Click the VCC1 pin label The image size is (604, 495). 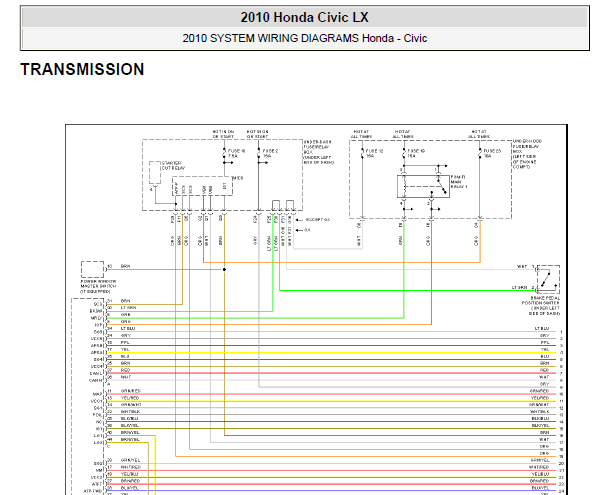coord(97,401)
